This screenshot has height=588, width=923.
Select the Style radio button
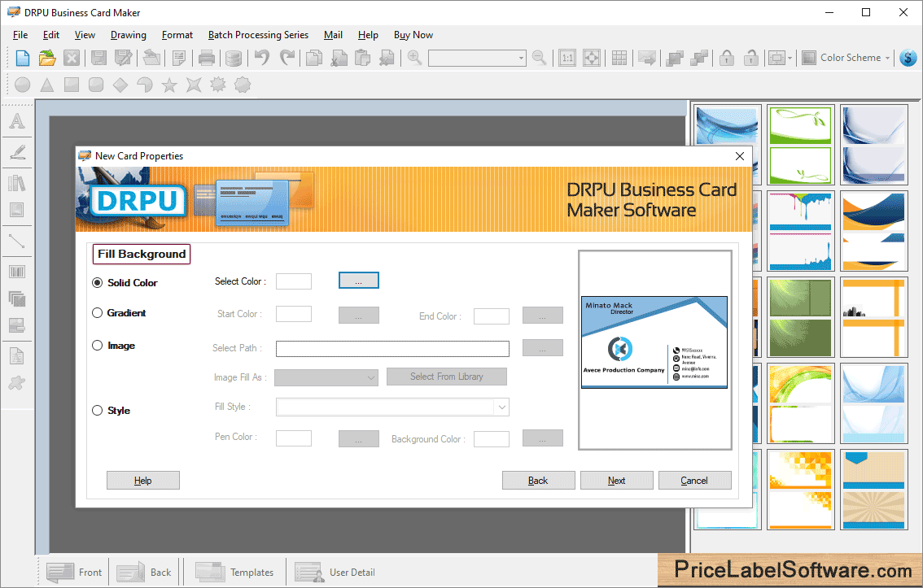coord(98,411)
